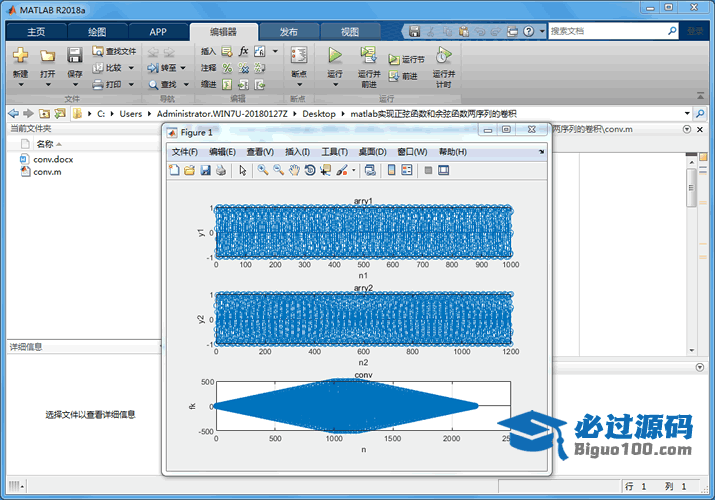
Task: Expand the New (新建) dropdown arrow
Action: point(21,85)
